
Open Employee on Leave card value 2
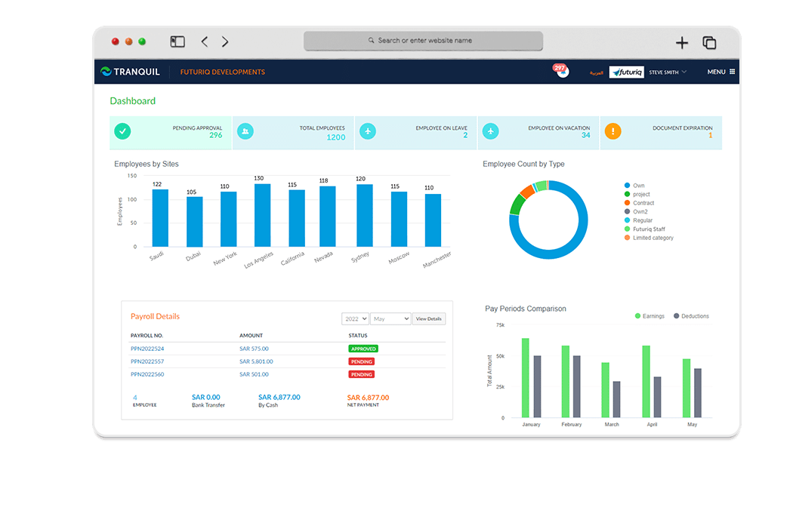tap(465, 135)
